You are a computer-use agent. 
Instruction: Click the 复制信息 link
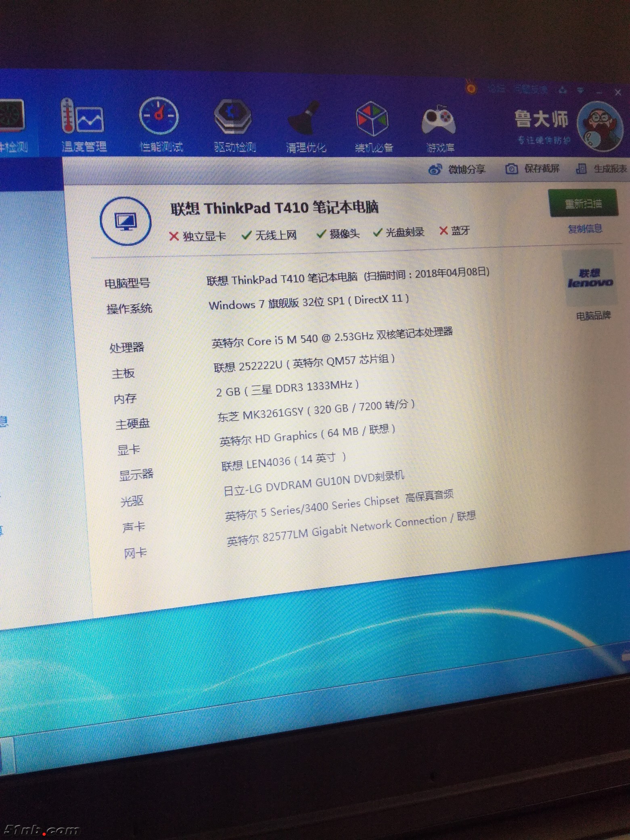(585, 229)
